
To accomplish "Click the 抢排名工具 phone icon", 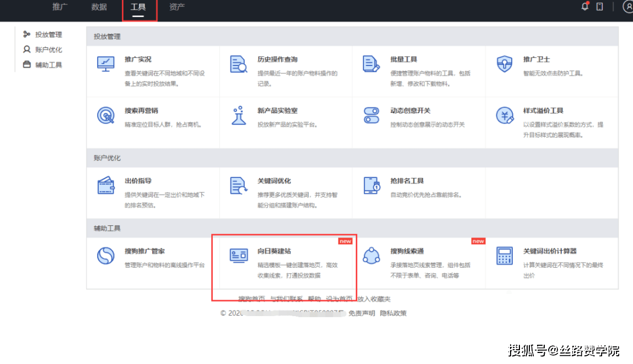I will click(372, 186).
